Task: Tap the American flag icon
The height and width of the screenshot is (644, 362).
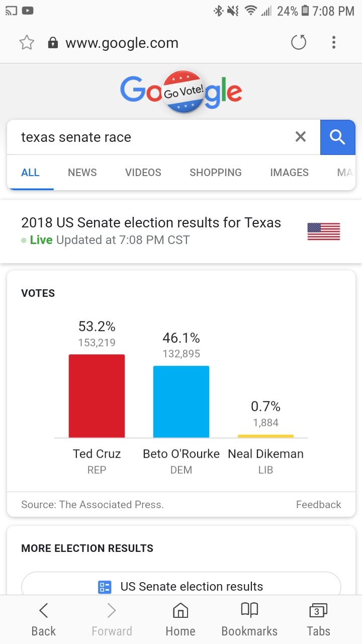Action: pyautogui.click(x=323, y=231)
